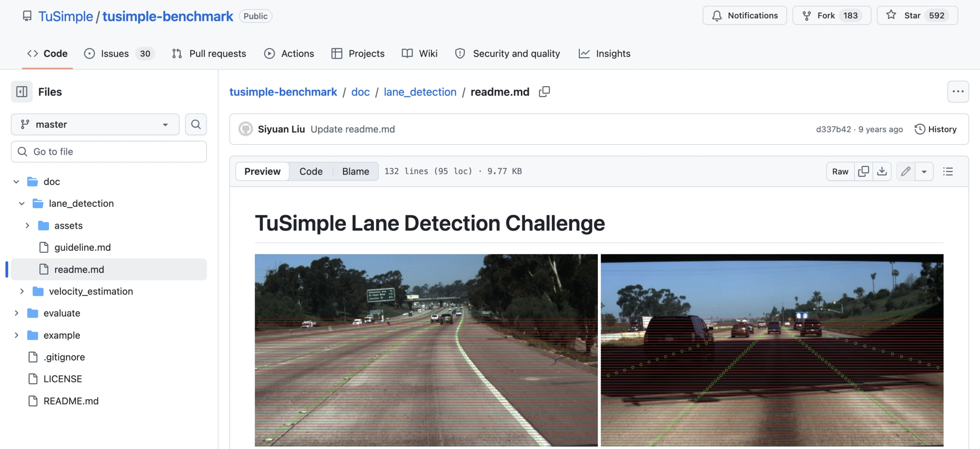This screenshot has height=449, width=980.
Task: Focus the Go to file input
Action: point(109,151)
